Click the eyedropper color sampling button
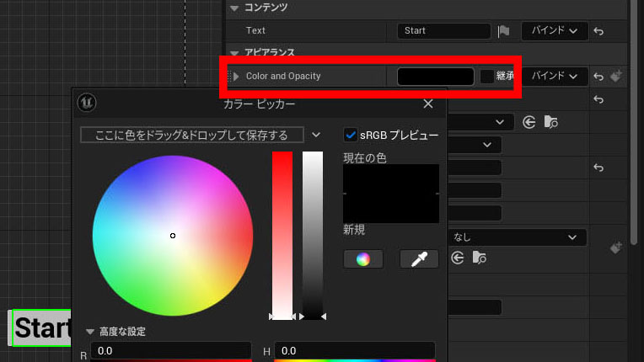The image size is (644, 362). coord(419,259)
